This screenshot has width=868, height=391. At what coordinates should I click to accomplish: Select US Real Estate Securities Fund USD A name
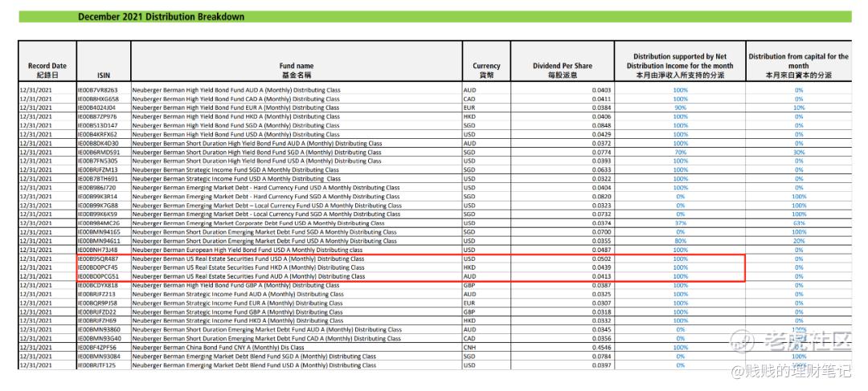248,259
